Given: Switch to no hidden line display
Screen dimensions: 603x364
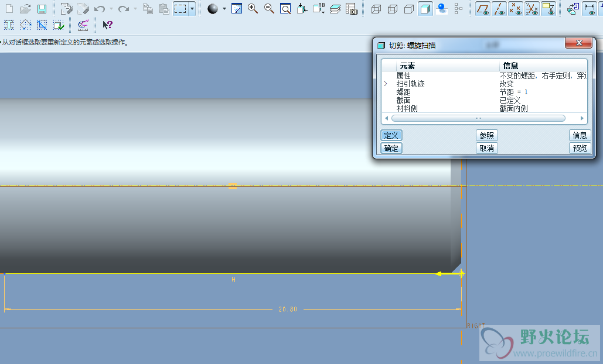Looking at the screenshot, I should pos(409,8).
